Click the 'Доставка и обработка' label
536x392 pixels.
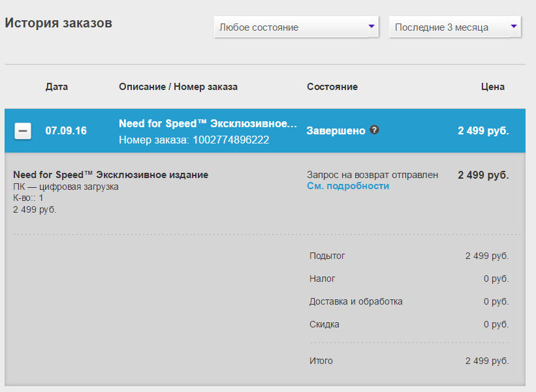point(356,301)
